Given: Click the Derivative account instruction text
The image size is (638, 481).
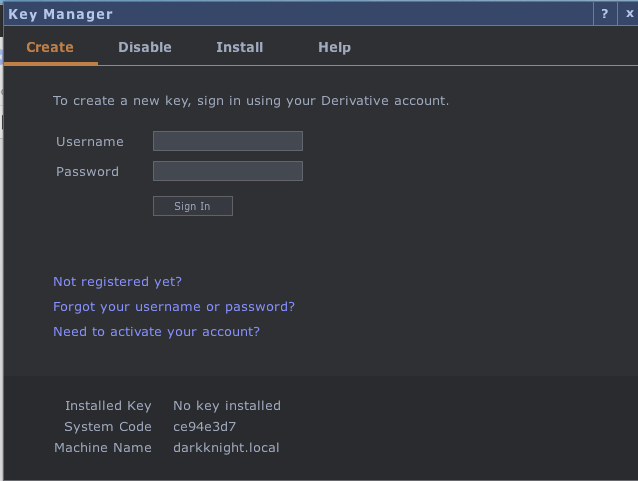Looking at the screenshot, I should coord(251,101).
